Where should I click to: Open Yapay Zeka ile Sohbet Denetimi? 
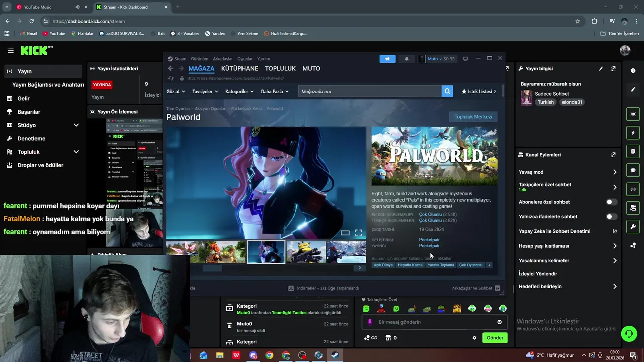568,231
